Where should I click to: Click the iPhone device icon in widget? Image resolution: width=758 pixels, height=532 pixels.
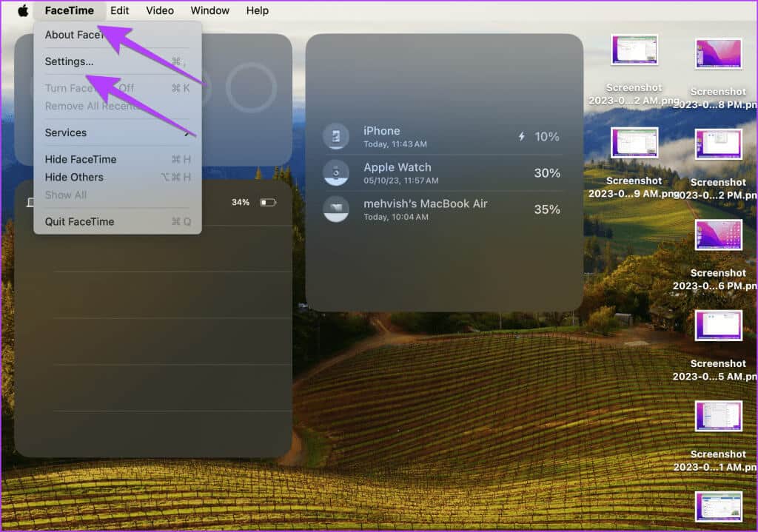pos(335,136)
